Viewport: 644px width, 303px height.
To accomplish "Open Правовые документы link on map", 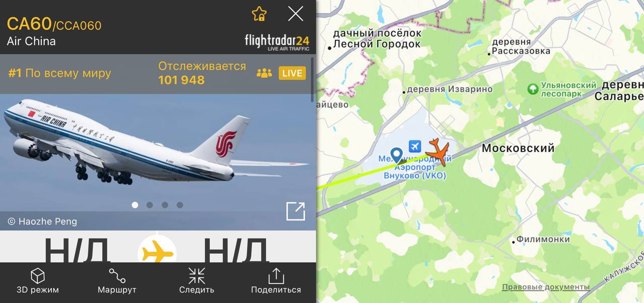I will pyautogui.click(x=546, y=287).
